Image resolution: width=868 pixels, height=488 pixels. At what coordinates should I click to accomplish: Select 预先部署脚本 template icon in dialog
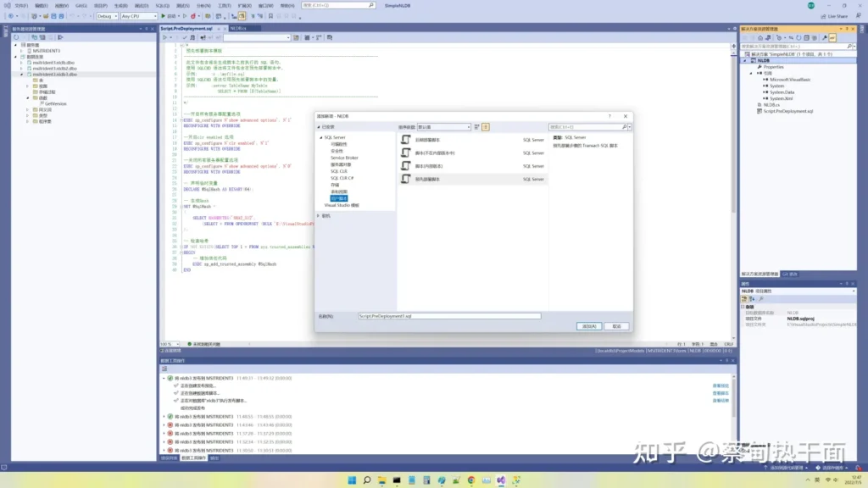click(x=406, y=179)
